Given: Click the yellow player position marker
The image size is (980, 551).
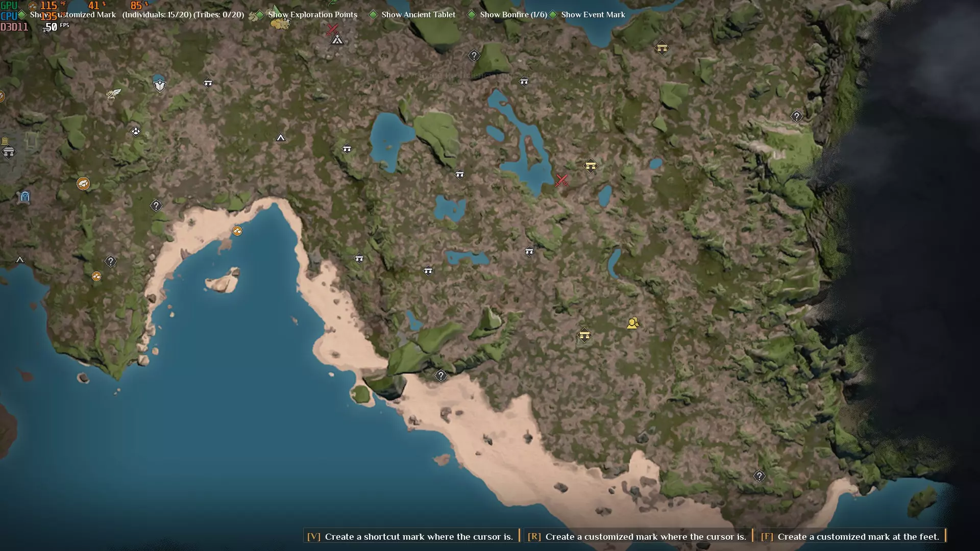Looking at the screenshot, I should click(x=633, y=323).
